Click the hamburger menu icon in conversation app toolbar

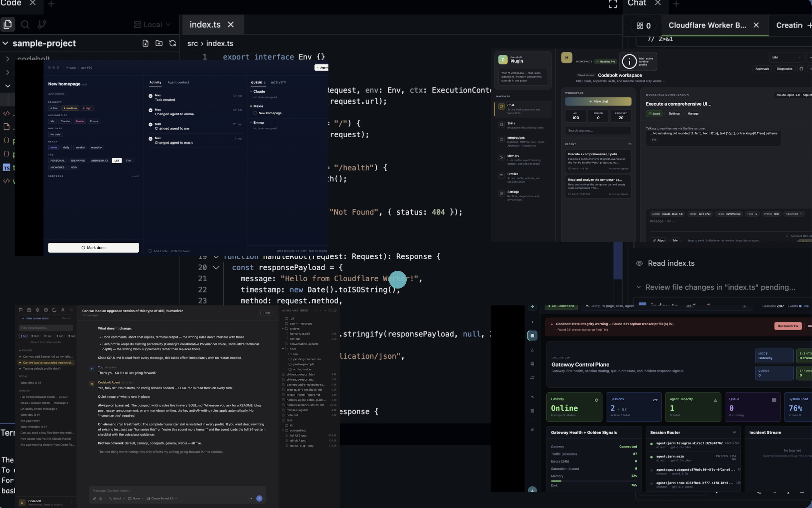coord(71,310)
